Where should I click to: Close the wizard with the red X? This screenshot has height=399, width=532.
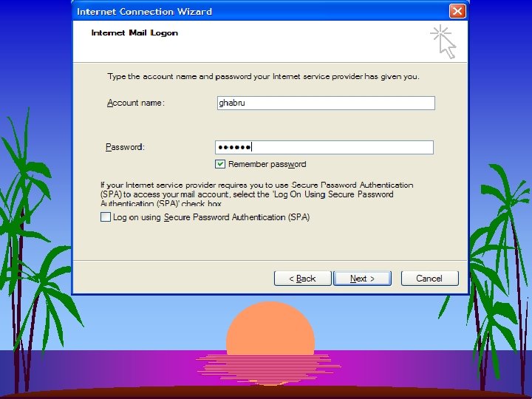tap(457, 11)
